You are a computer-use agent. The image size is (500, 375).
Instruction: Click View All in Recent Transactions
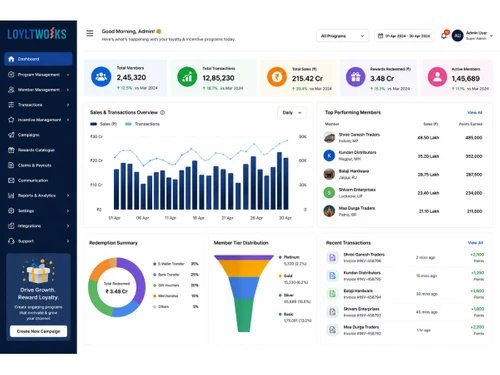click(x=475, y=243)
